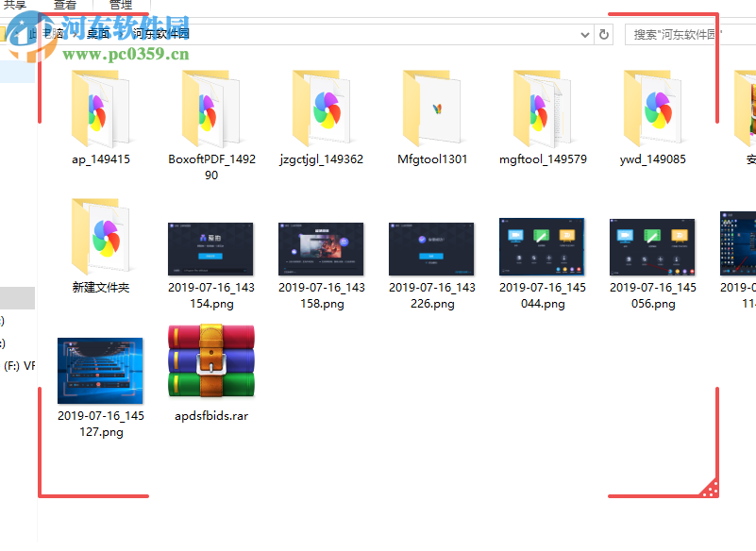The image size is (756, 551).
Task: Expand the address bar history dropdown
Action: [x=585, y=35]
